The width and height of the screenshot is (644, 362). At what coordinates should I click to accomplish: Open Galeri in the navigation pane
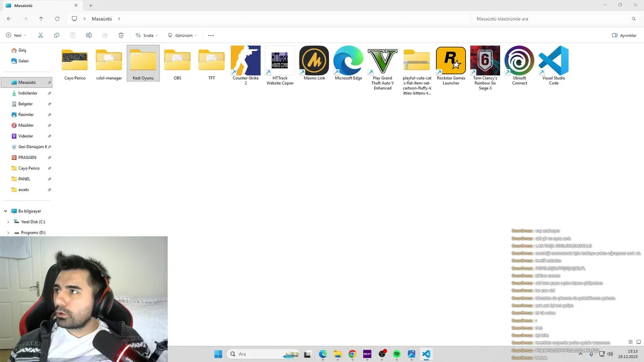point(23,61)
